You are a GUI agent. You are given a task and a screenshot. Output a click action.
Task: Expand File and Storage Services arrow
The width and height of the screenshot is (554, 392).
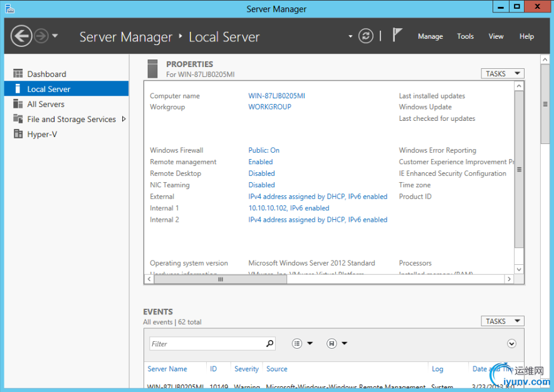(123, 119)
